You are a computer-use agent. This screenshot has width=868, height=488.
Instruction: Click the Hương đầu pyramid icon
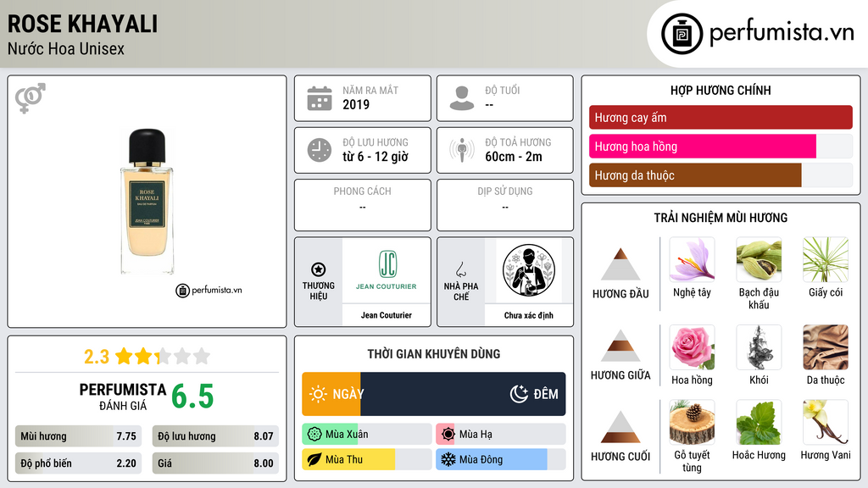[x=620, y=264]
